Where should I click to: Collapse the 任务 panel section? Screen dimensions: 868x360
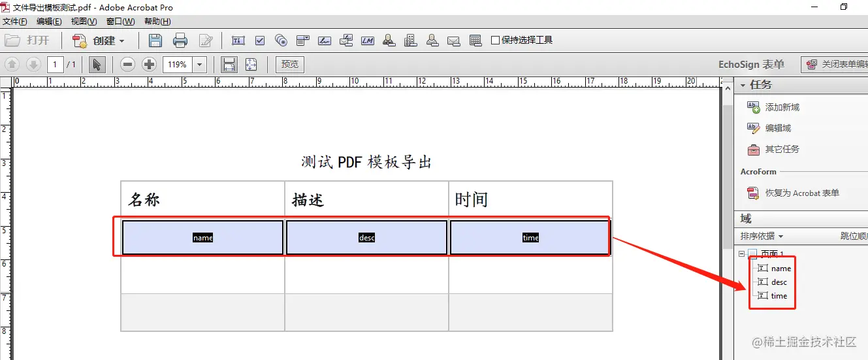[743, 85]
